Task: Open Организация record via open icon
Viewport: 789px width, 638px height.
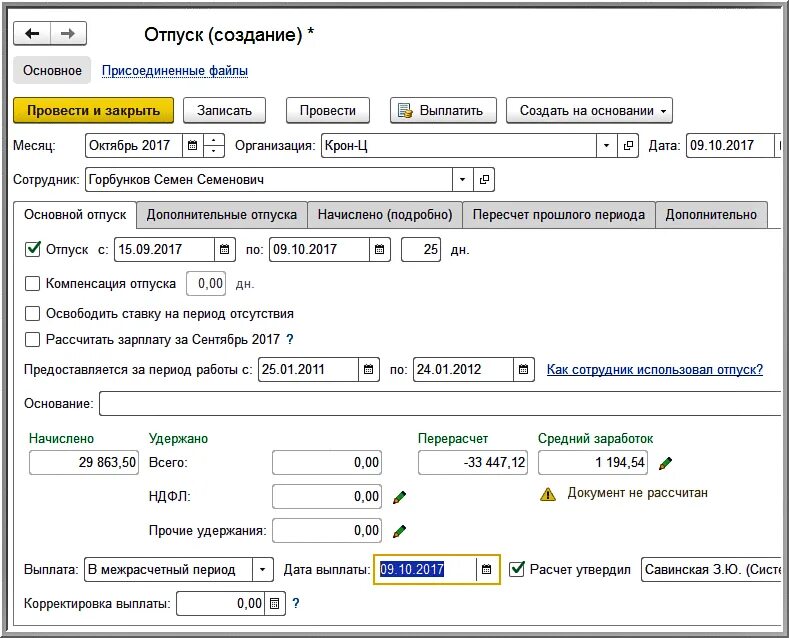Action: pyautogui.click(x=628, y=146)
